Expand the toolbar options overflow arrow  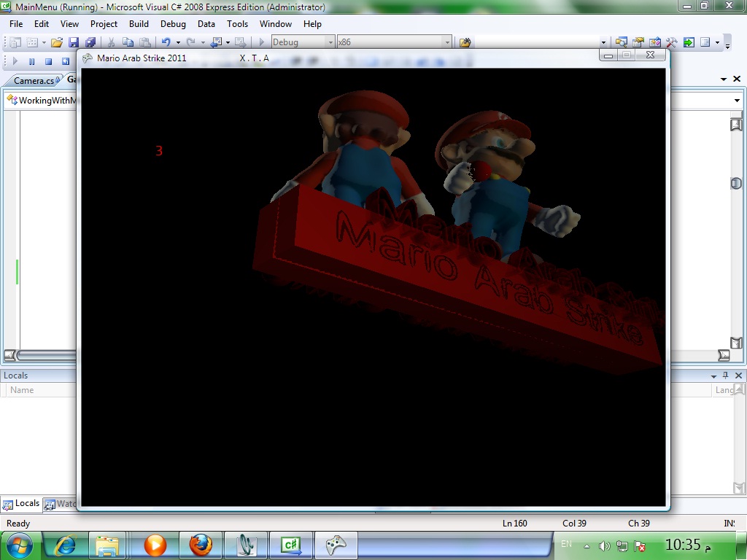(x=727, y=46)
